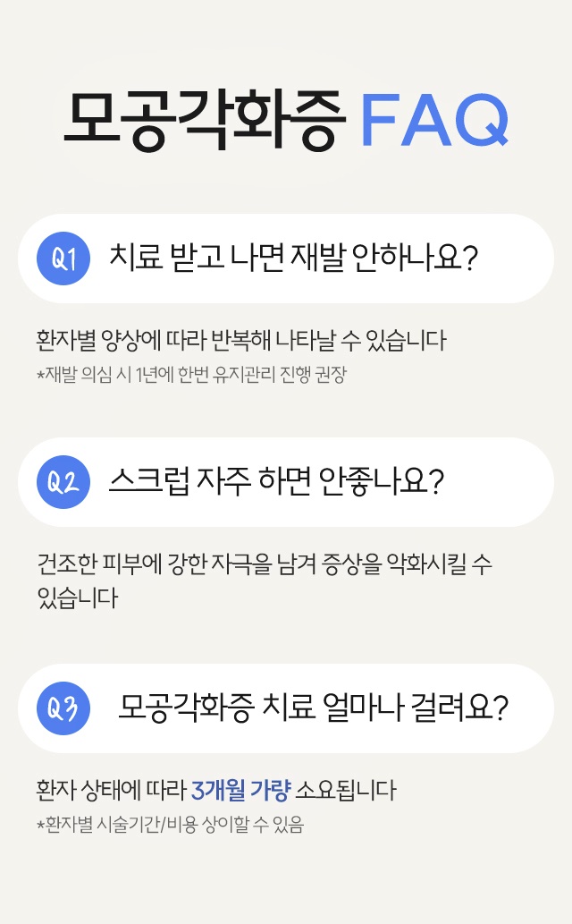Click the text 소요됩니다 in the Q3 answer
The image size is (572, 924).
346,790
